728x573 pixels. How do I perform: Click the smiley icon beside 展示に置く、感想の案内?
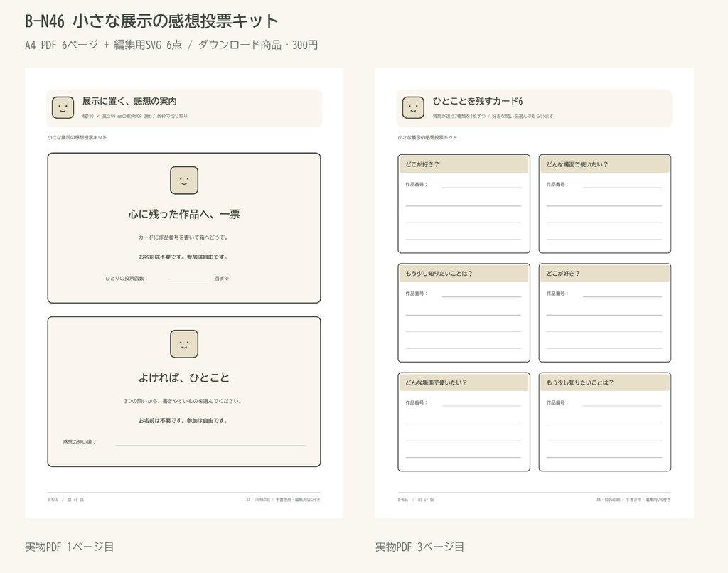pyautogui.click(x=63, y=108)
